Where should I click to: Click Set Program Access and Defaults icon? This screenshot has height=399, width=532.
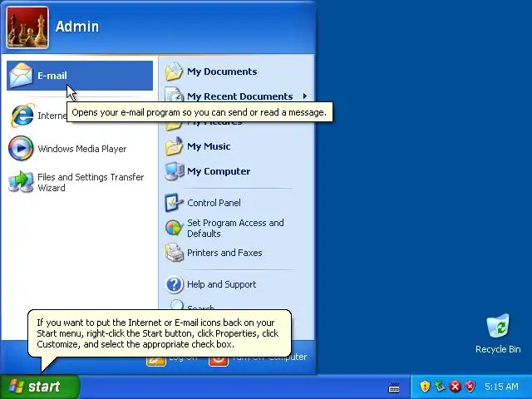click(x=175, y=228)
